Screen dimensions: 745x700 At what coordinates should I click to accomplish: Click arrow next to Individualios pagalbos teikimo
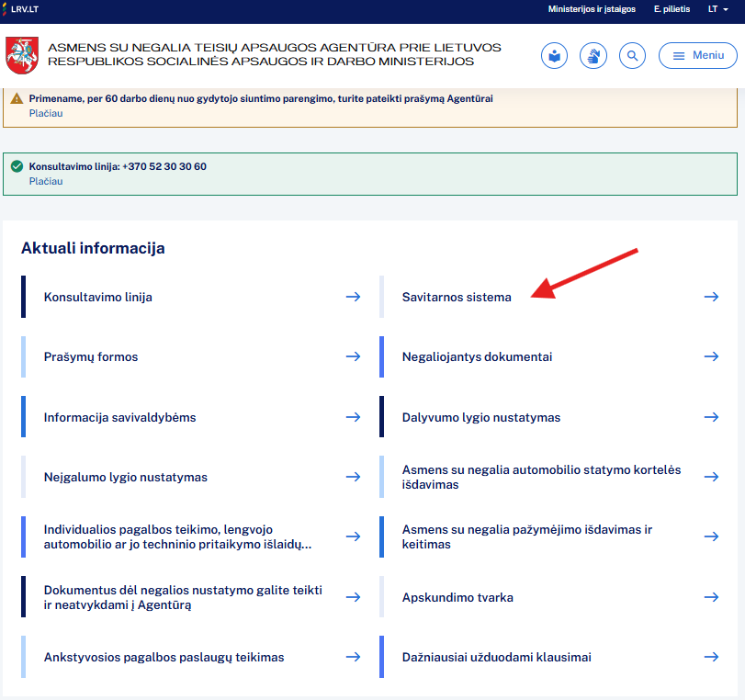pyautogui.click(x=353, y=536)
